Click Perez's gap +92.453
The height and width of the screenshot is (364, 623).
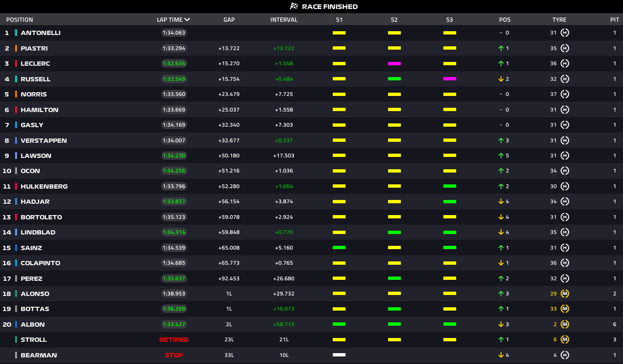click(x=229, y=278)
